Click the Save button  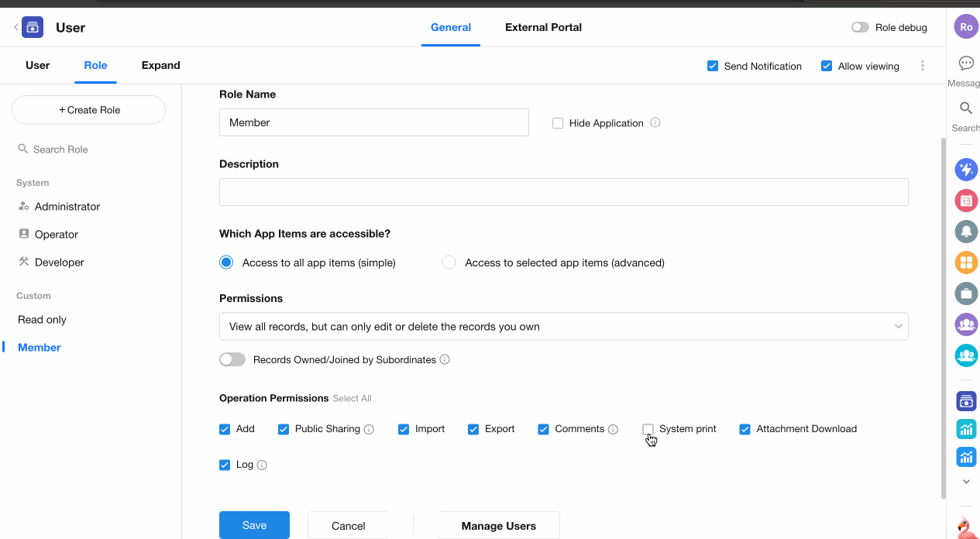click(x=254, y=525)
